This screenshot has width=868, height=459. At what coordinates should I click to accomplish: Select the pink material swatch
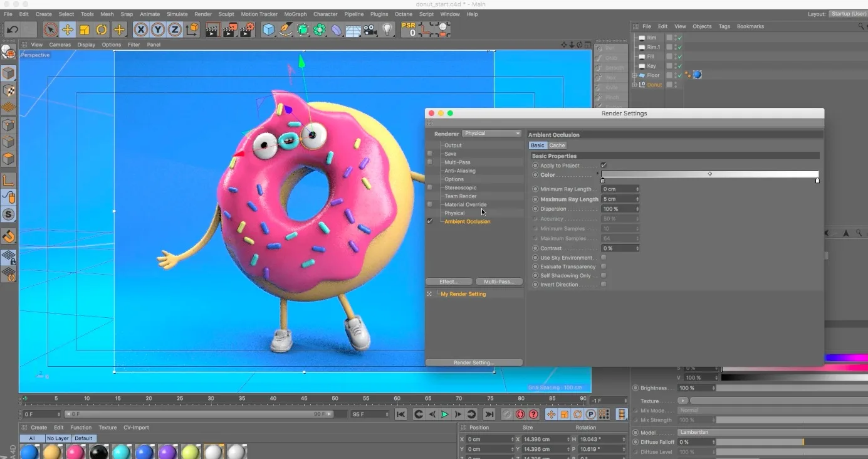click(x=76, y=451)
